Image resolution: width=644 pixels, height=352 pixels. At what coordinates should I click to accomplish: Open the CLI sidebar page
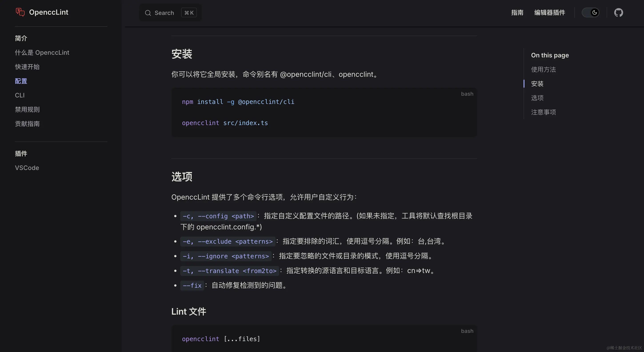click(x=20, y=95)
